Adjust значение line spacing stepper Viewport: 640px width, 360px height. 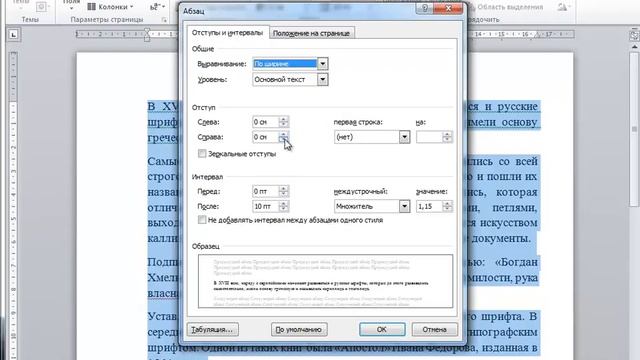(447, 207)
